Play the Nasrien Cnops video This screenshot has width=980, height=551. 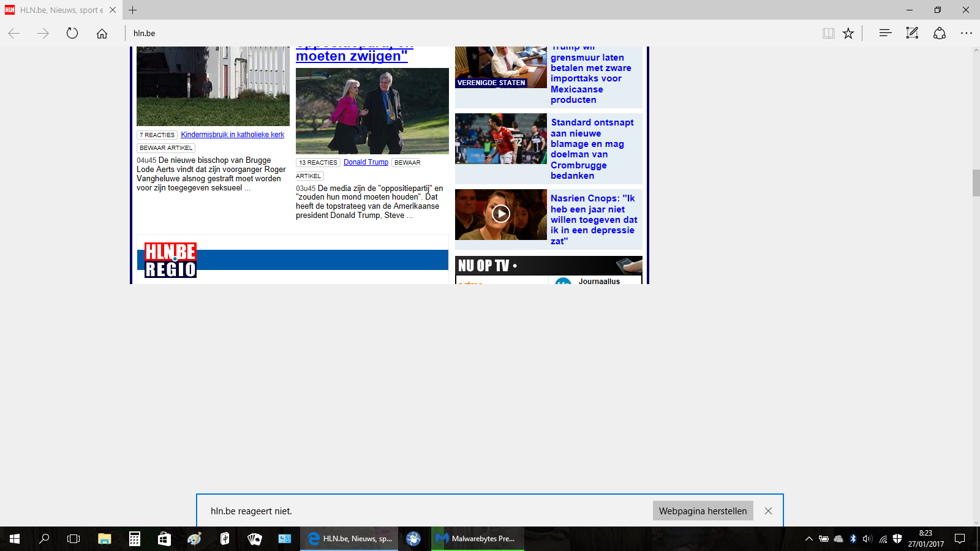[501, 214]
